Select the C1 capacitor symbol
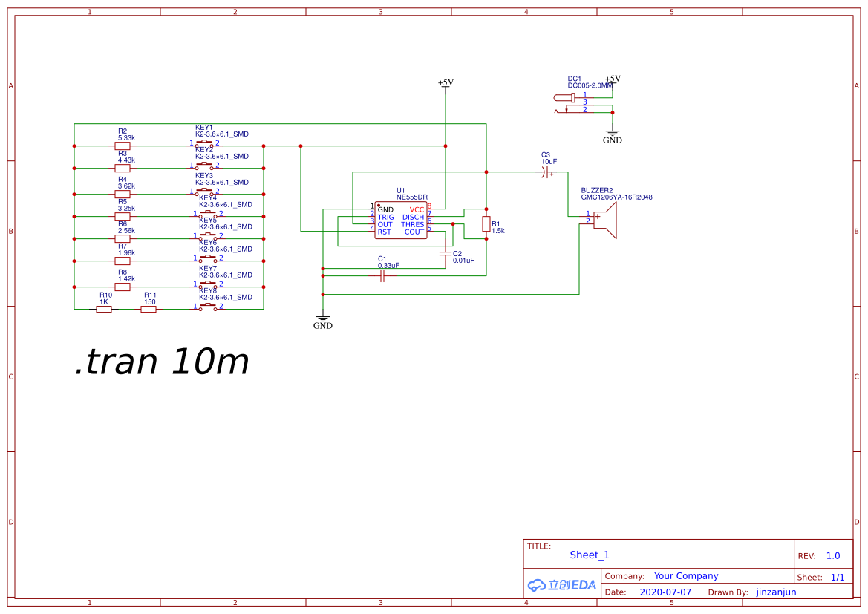The width and height of the screenshot is (868, 614). 382,275
